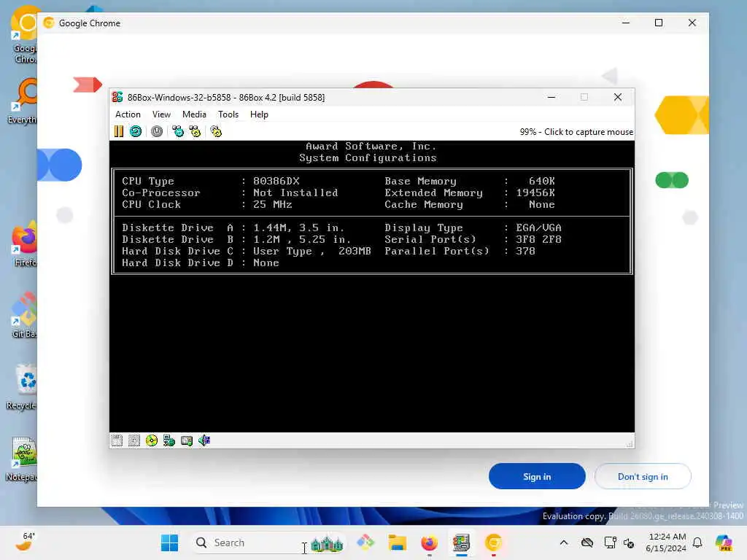This screenshot has height=560, width=747.
Task: Open the Media menu
Action: (x=194, y=114)
